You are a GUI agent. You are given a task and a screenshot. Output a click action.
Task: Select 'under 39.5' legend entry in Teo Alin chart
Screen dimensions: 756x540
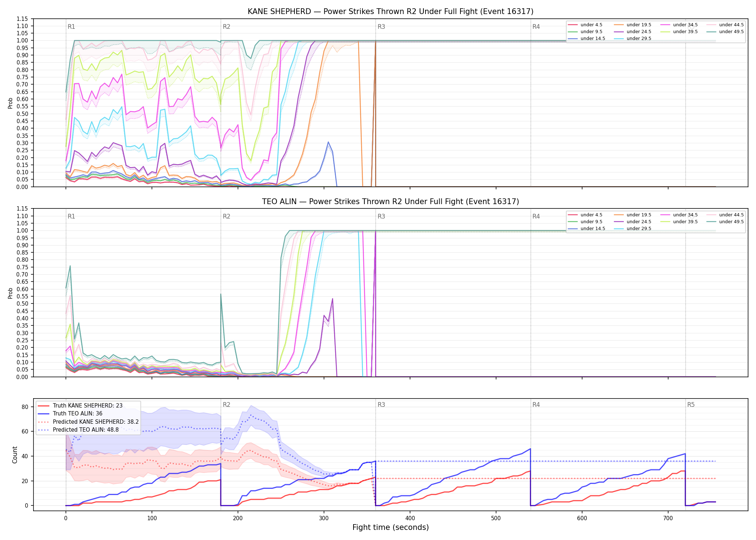click(x=679, y=222)
